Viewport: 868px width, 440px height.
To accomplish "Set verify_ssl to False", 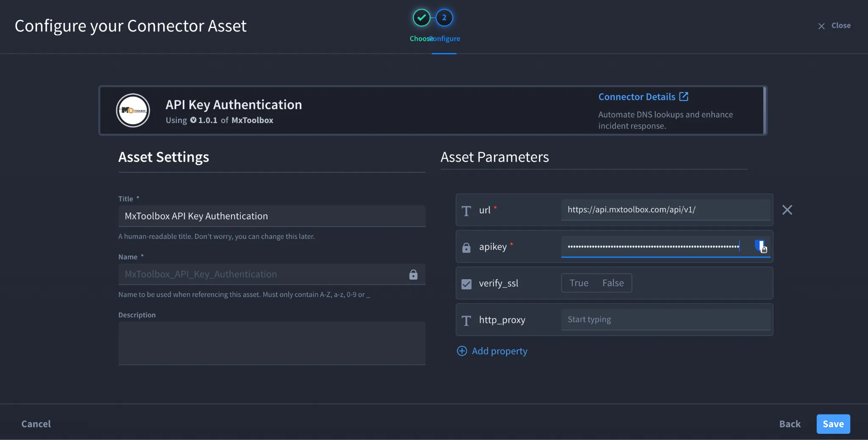I will pos(613,283).
